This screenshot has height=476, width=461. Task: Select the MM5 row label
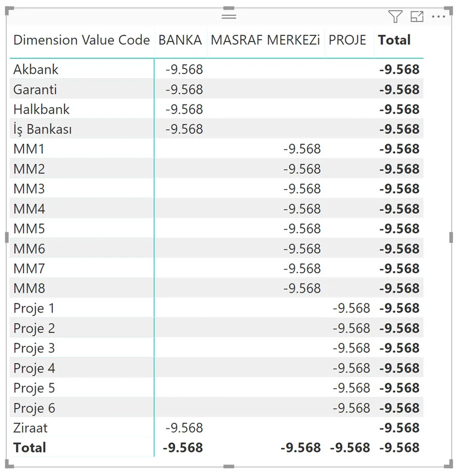coord(29,229)
